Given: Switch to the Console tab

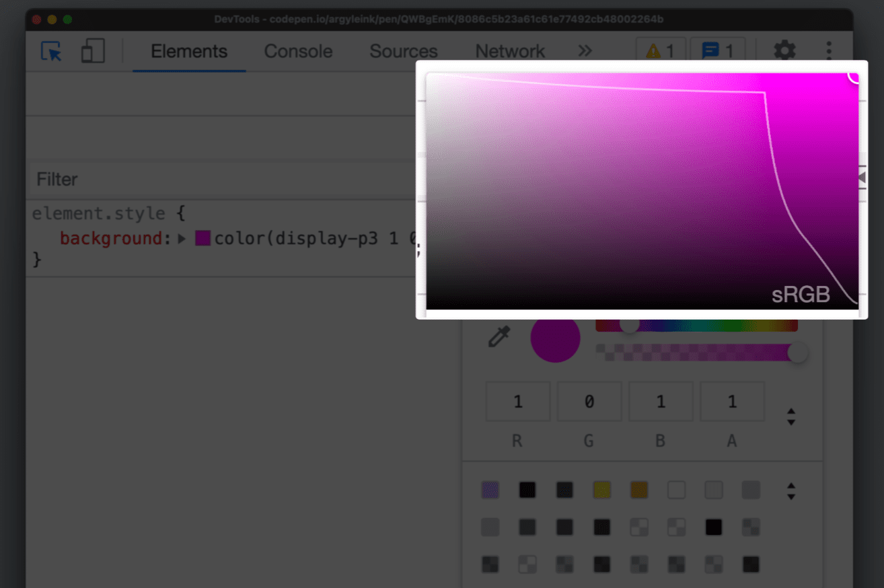Looking at the screenshot, I should (x=298, y=50).
